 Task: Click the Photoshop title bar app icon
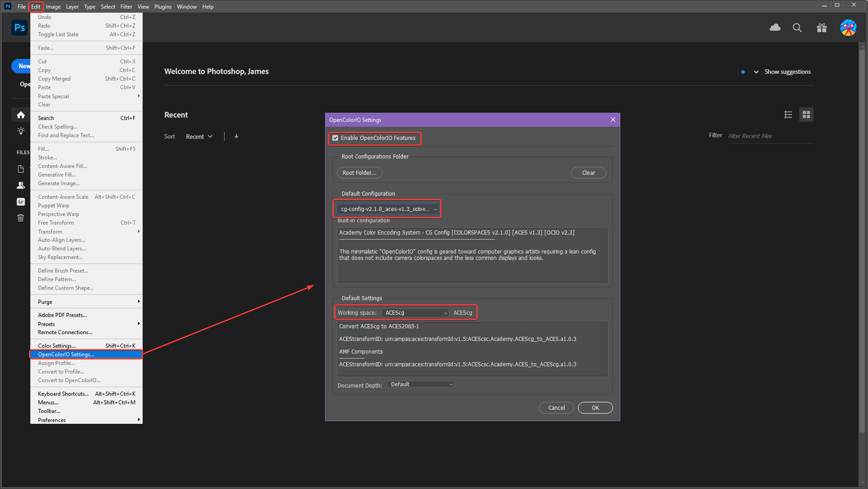pyautogui.click(x=8, y=6)
